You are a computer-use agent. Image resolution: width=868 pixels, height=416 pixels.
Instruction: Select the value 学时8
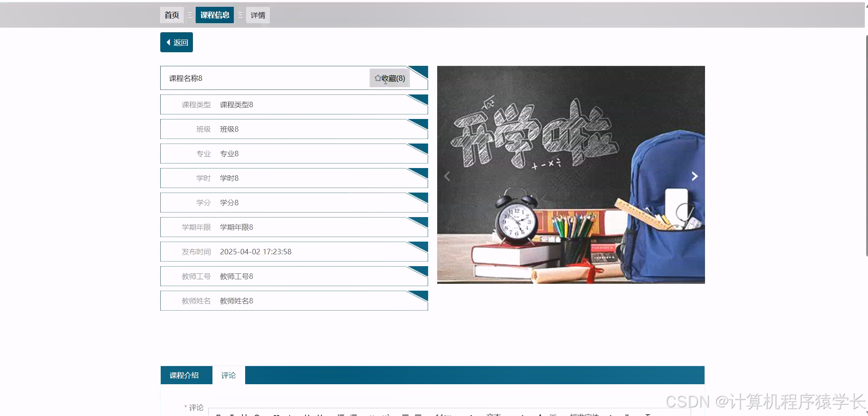(229, 178)
